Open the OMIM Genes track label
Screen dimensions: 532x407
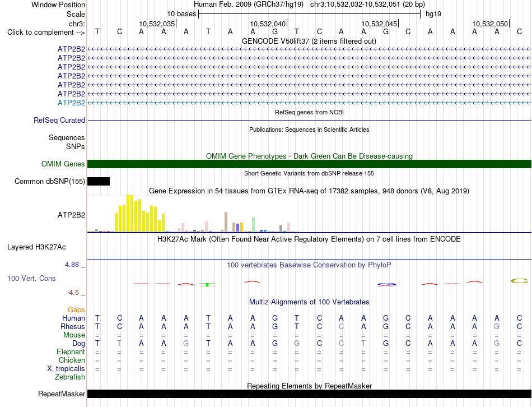pyautogui.click(x=63, y=164)
